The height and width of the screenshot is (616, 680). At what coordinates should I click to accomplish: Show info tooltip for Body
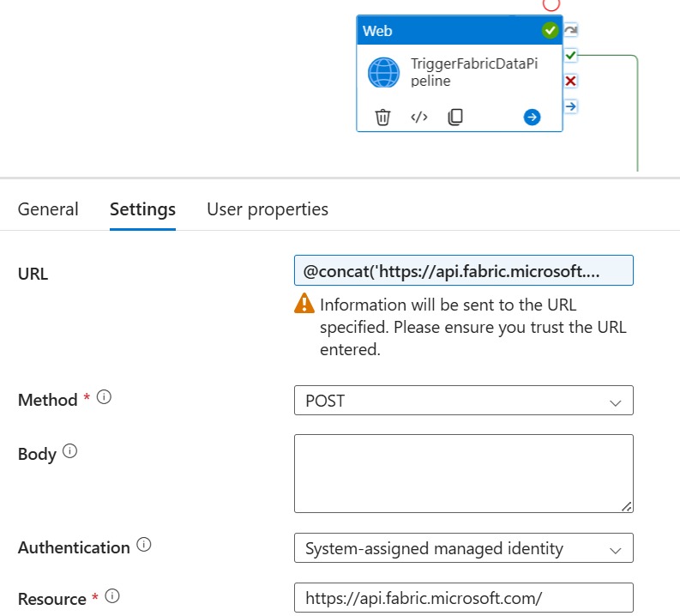coord(69,451)
